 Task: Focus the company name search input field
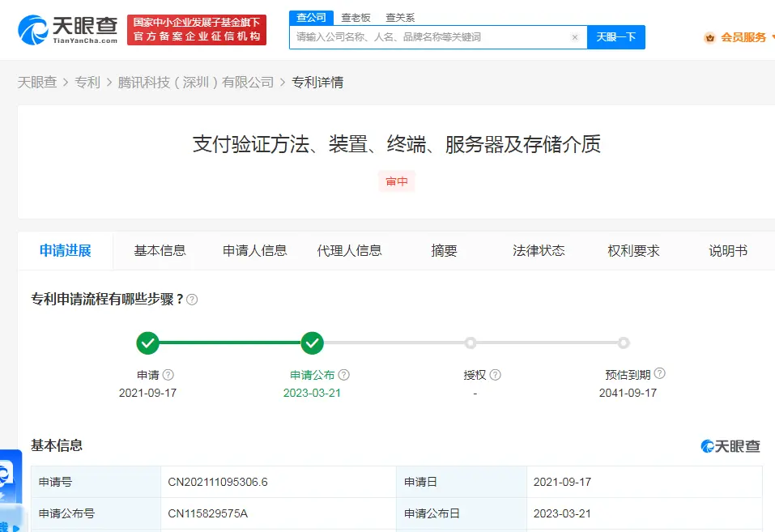tap(429, 37)
